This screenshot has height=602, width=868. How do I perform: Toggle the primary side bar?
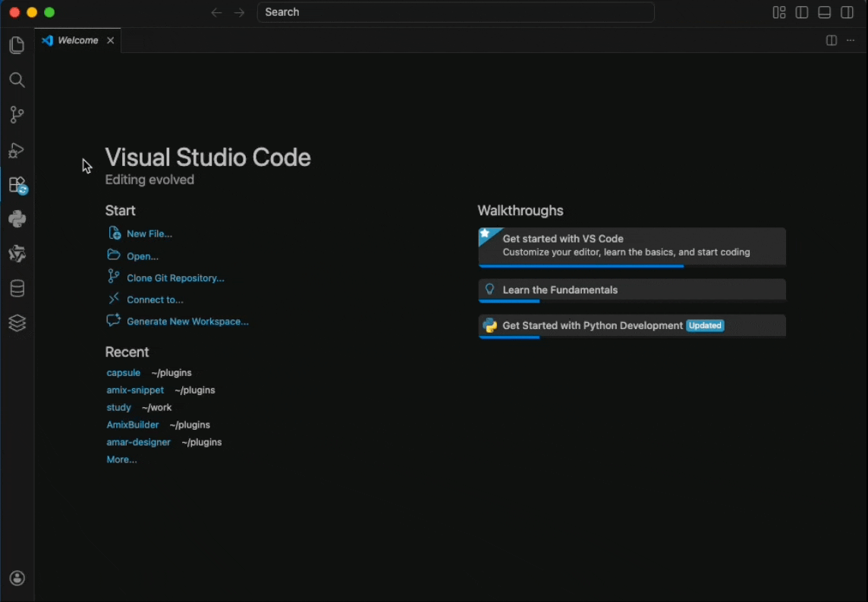coord(802,12)
